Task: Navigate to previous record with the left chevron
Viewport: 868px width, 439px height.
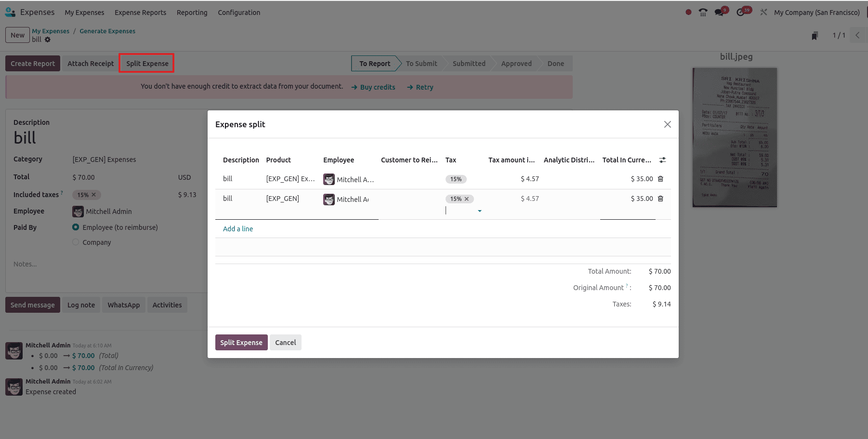Action: (x=857, y=35)
